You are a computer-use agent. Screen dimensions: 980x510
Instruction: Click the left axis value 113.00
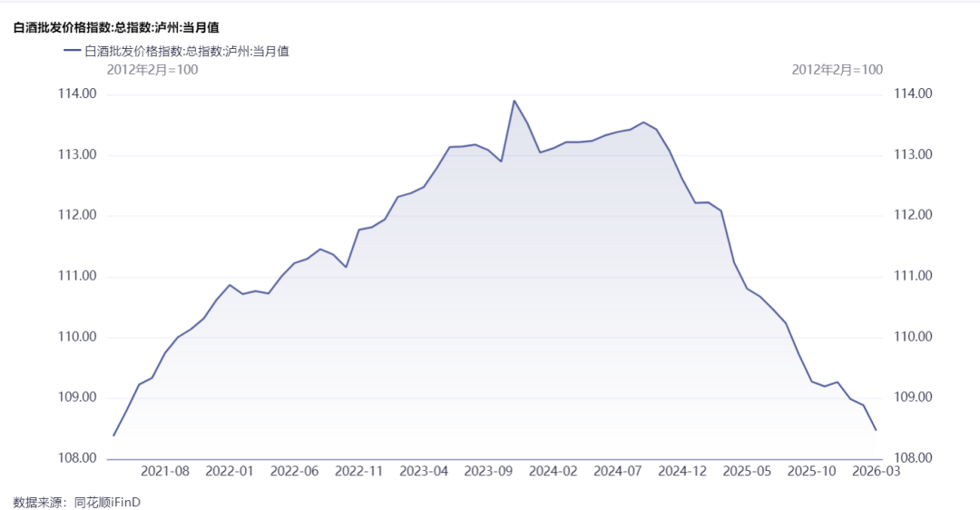[x=77, y=154]
